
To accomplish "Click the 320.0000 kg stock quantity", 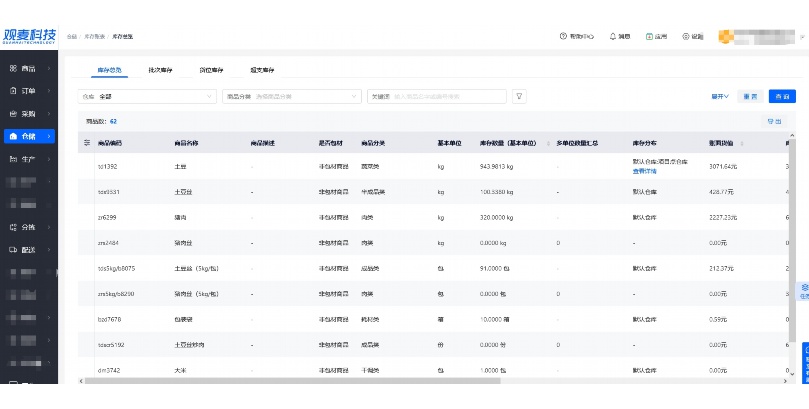I will tap(496, 217).
